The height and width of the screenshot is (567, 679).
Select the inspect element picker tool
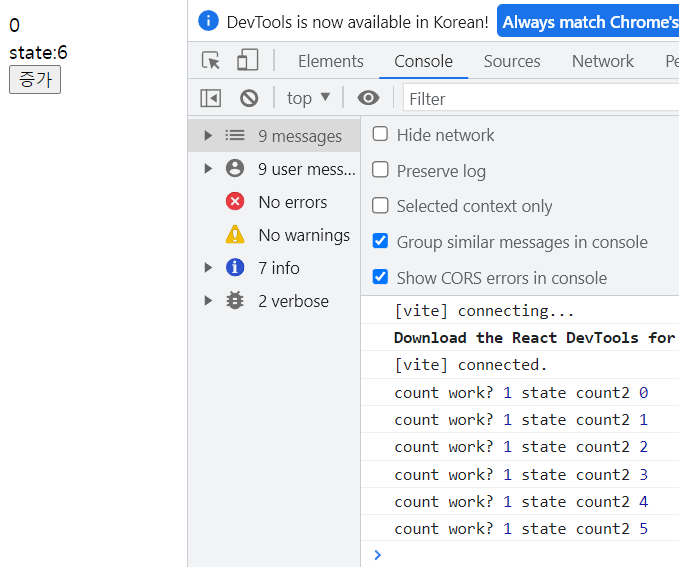pos(211,60)
